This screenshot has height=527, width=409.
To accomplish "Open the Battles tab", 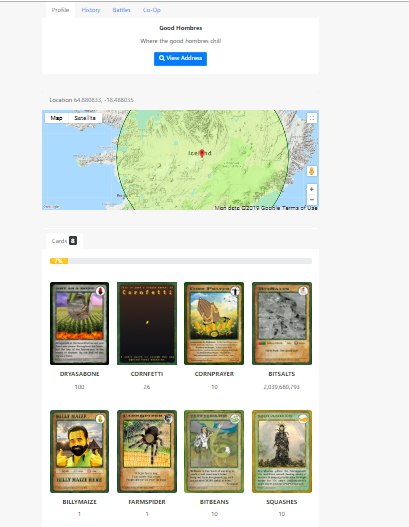I will coord(121,10).
